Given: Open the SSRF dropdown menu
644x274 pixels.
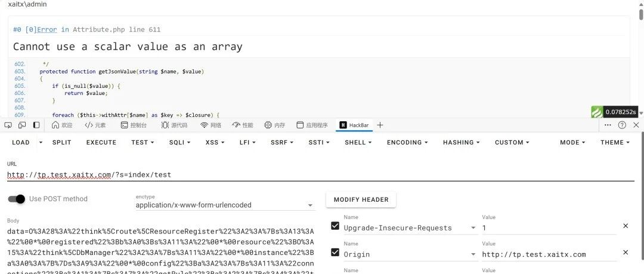Looking at the screenshot, I should [282, 142].
